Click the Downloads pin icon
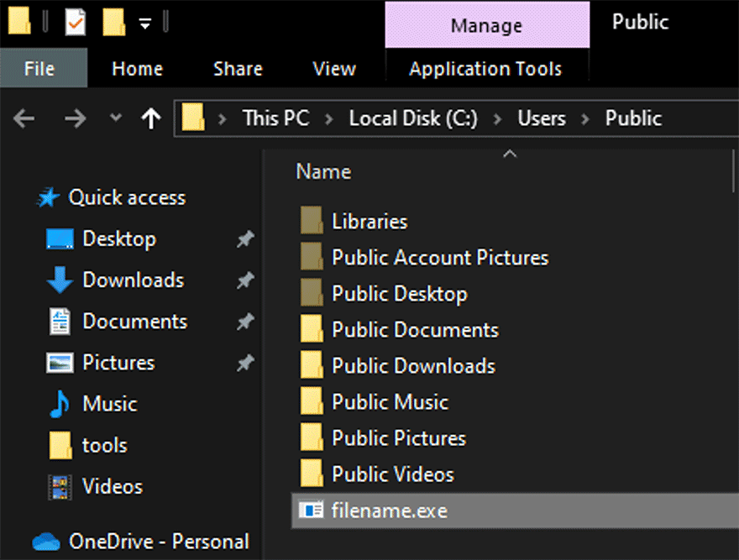 tap(245, 280)
